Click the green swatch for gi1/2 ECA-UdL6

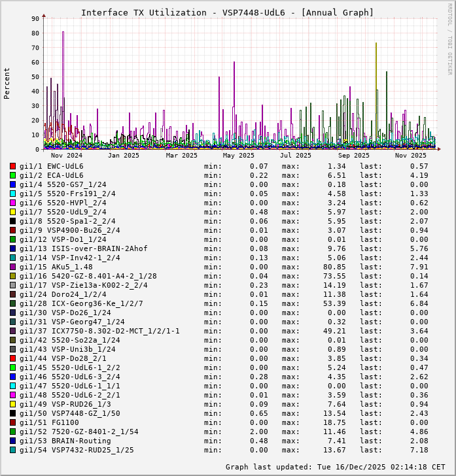(x=12, y=175)
